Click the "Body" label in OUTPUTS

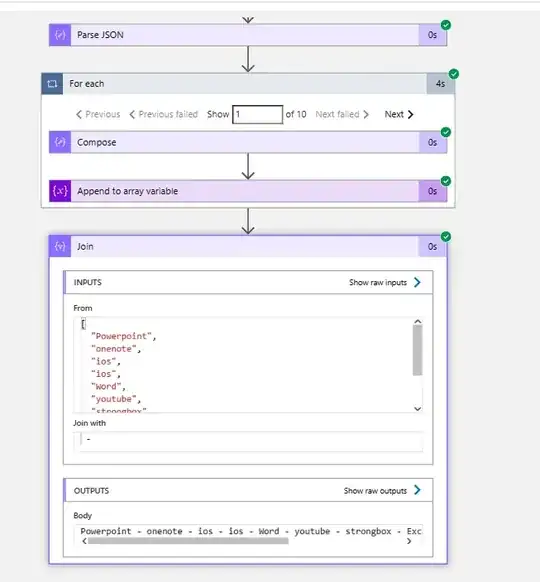82,516
